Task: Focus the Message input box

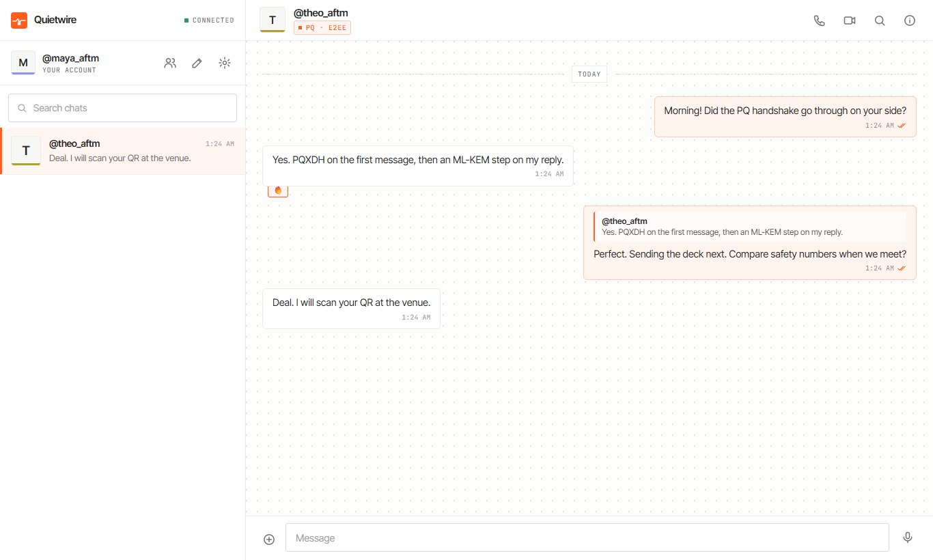Action: (x=587, y=537)
